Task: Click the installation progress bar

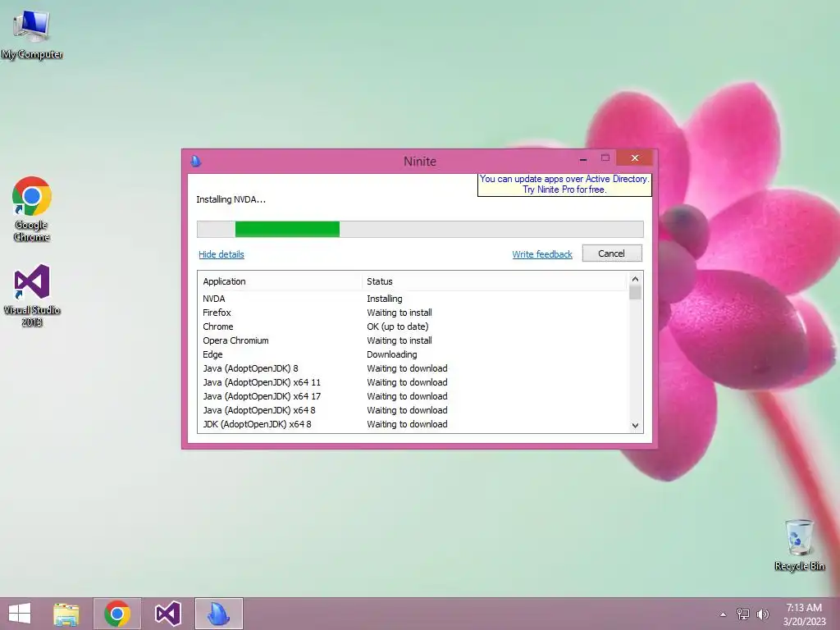Action: pos(420,230)
